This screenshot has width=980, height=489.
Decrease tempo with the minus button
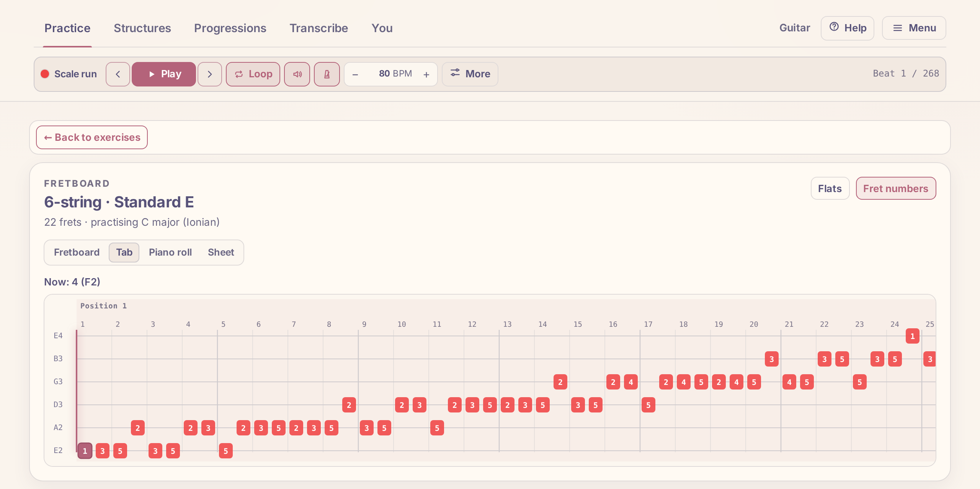pos(355,74)
